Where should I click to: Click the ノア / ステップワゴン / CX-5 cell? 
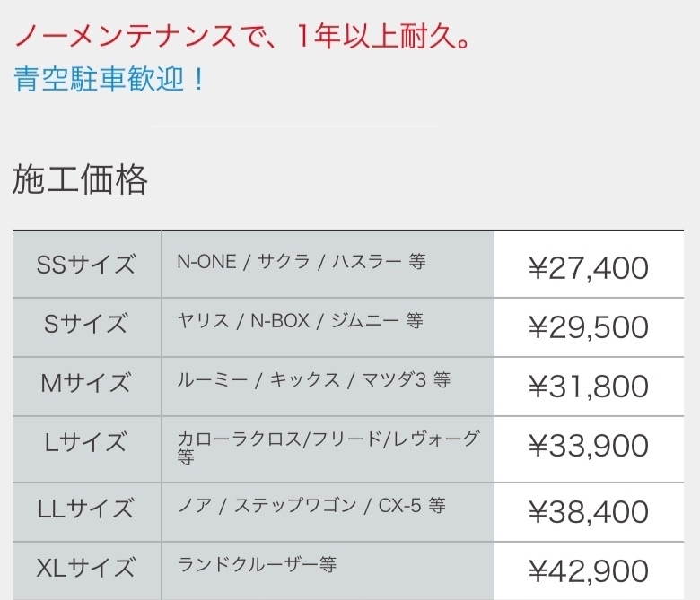tap(311, 506)
